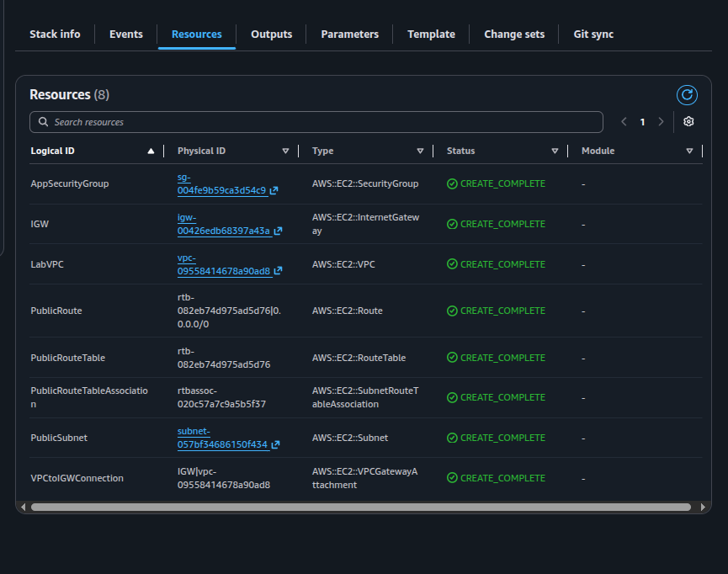Click PublicRouteTable logical ID cell
Screen dimensions: 728x574
[68, 358]
